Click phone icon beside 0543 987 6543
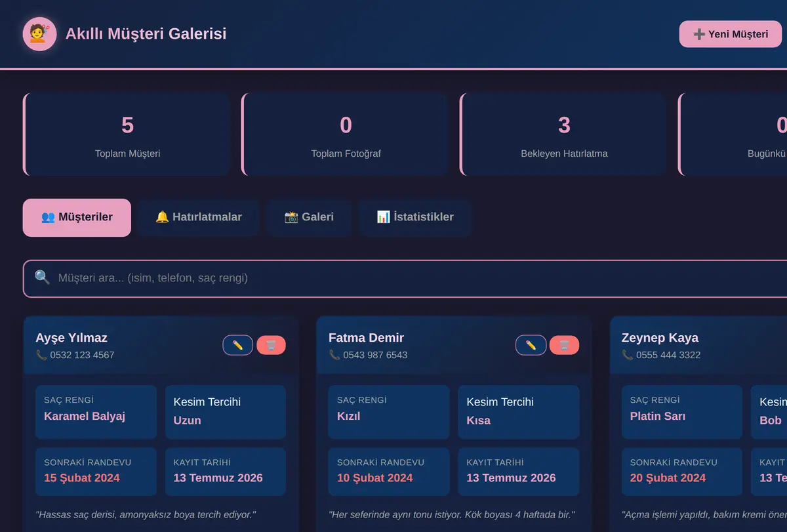 334,355
